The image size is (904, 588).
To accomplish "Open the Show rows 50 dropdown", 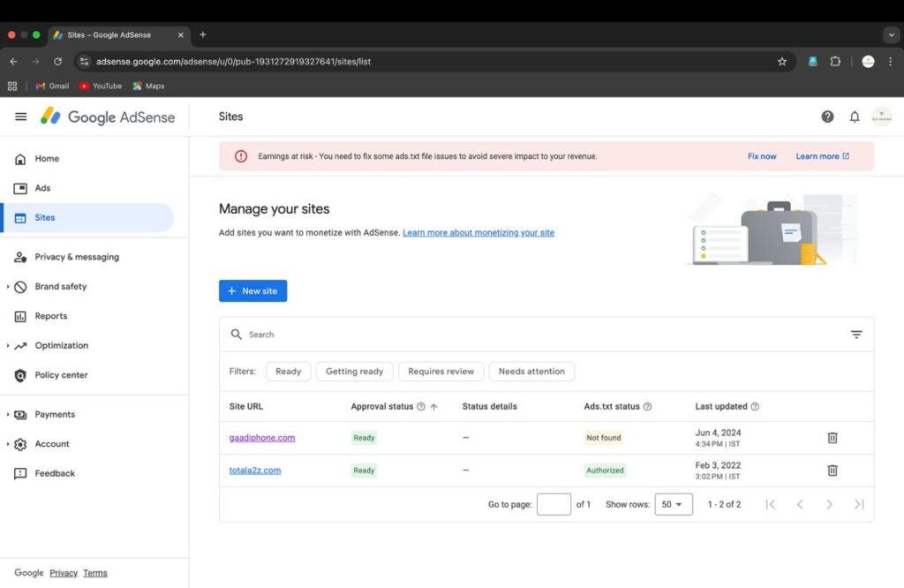I will coord(674,504).
